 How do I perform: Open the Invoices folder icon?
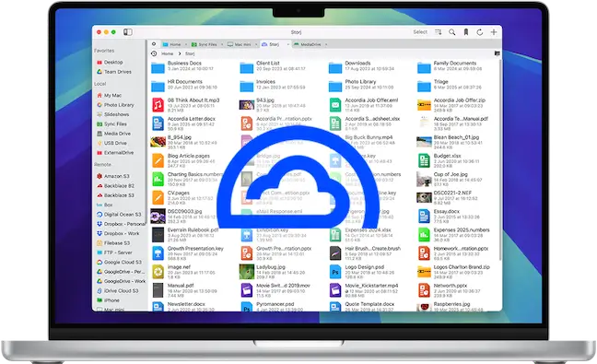click(247, 87)
